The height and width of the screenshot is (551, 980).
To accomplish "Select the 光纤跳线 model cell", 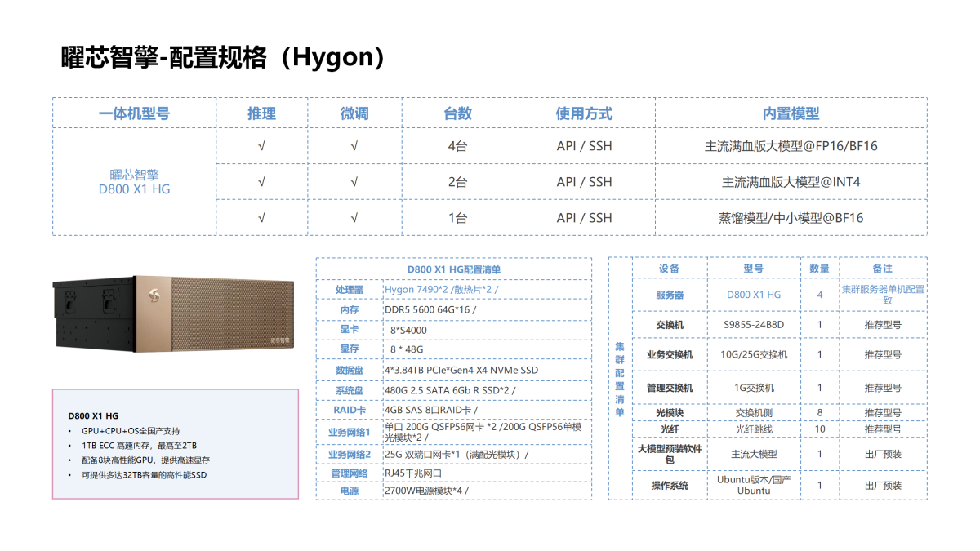I will point(753,429).
